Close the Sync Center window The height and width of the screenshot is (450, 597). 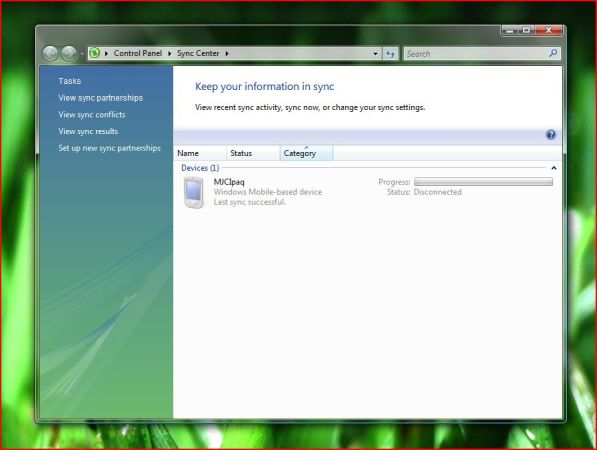click(x=549, y=30)
